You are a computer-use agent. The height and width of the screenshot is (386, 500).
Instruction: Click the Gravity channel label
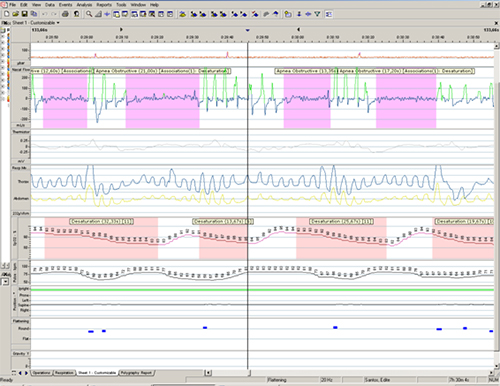click(21, 353)
